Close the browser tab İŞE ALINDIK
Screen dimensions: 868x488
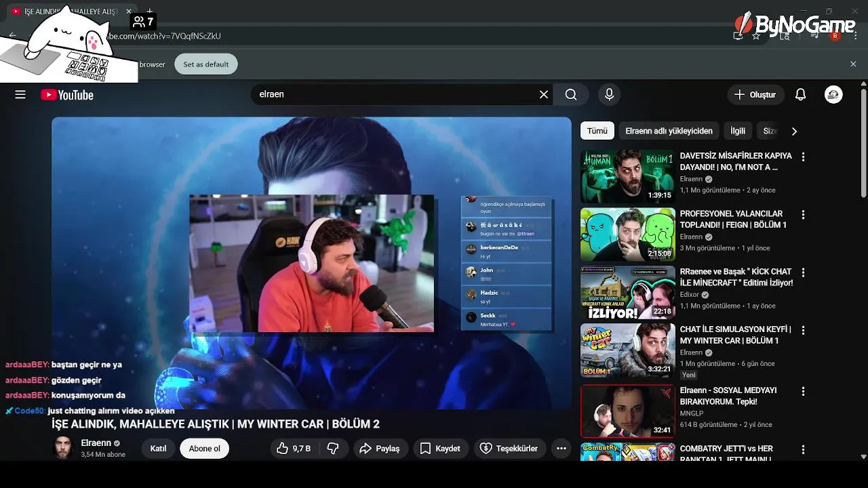click(x=129, y=12)
